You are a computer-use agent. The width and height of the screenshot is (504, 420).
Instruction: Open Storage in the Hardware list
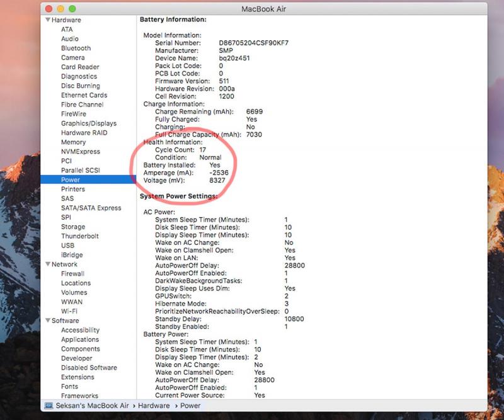point(73,227)
